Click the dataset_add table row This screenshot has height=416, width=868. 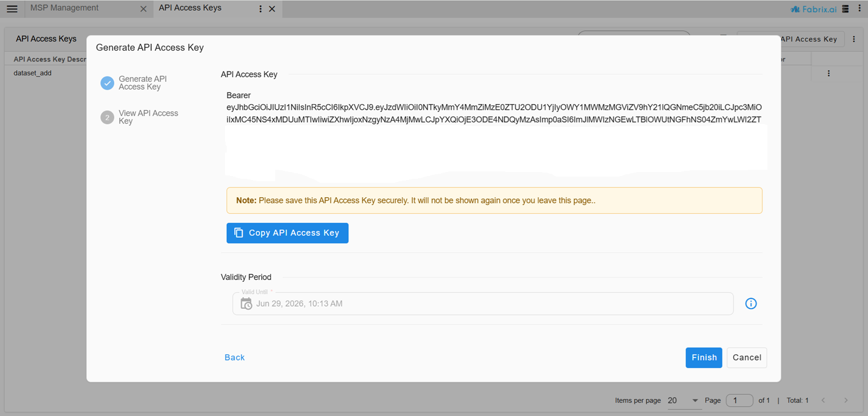pyautogui.click(x=434, y=73)
